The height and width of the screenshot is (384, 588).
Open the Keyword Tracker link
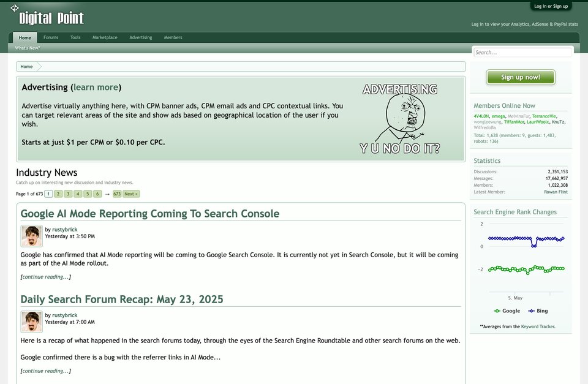[537, 326]
